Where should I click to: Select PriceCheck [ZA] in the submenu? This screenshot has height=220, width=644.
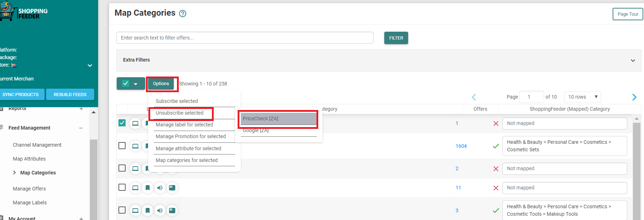279,119
